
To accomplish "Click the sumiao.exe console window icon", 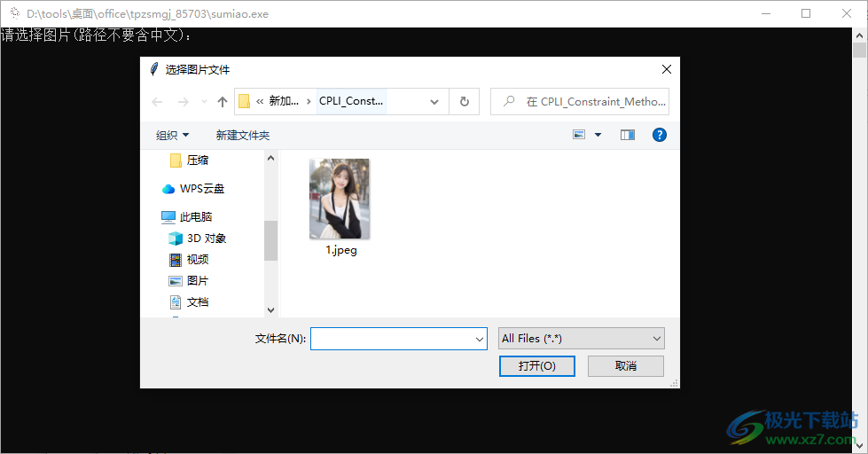I will (15, 13).
